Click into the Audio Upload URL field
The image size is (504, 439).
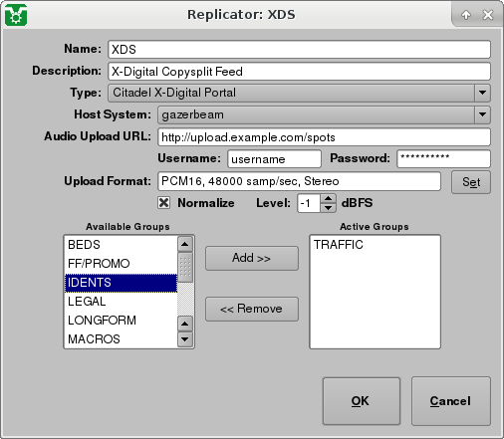pyautogui.click(x=324, y=137)
